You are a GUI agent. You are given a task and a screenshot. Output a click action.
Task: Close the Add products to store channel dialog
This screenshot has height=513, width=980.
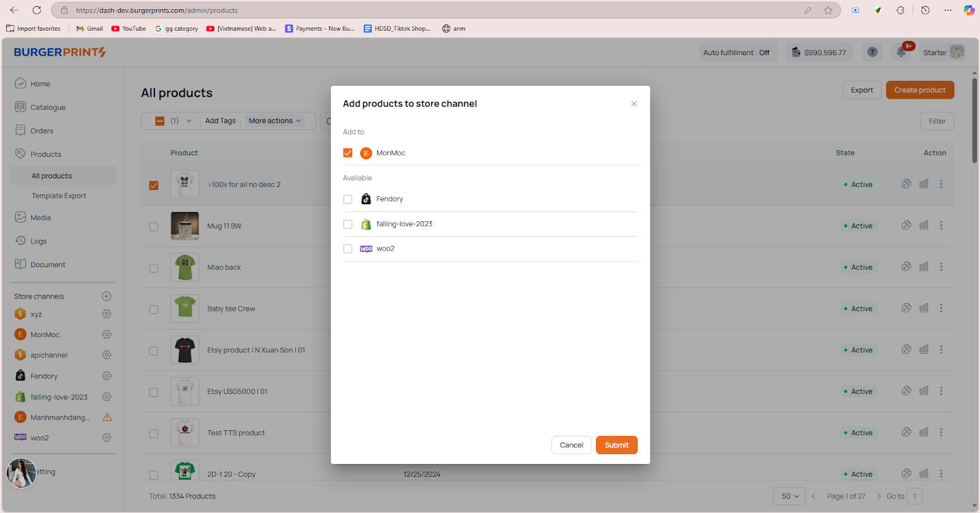click(634, 104)
